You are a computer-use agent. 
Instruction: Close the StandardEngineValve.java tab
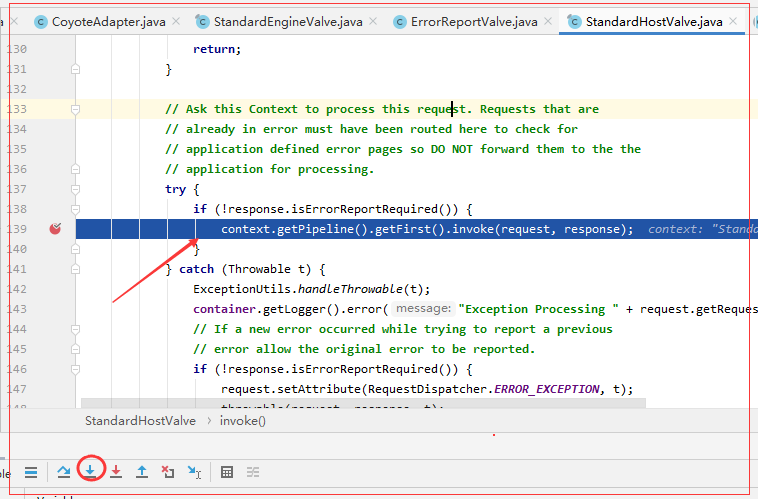tap(373, 21)
